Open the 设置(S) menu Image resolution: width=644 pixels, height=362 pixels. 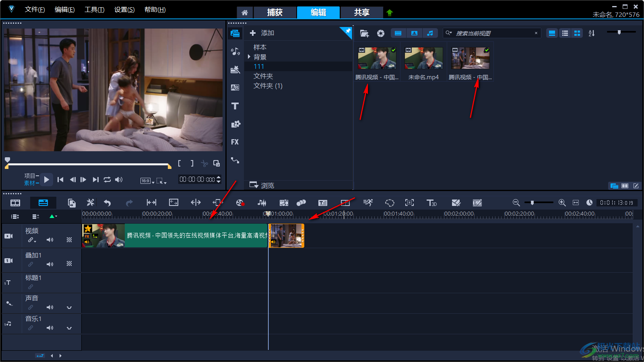click(x=124, y=10)
